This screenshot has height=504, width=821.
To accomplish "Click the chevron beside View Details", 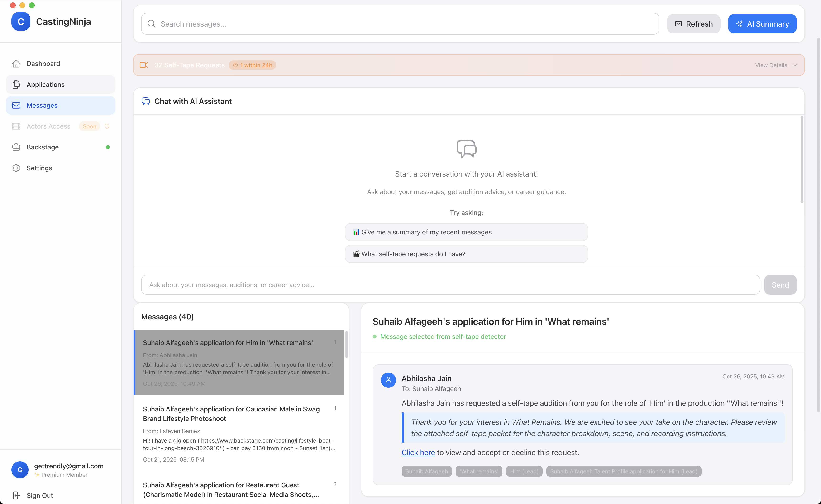I will pos(795,65).
